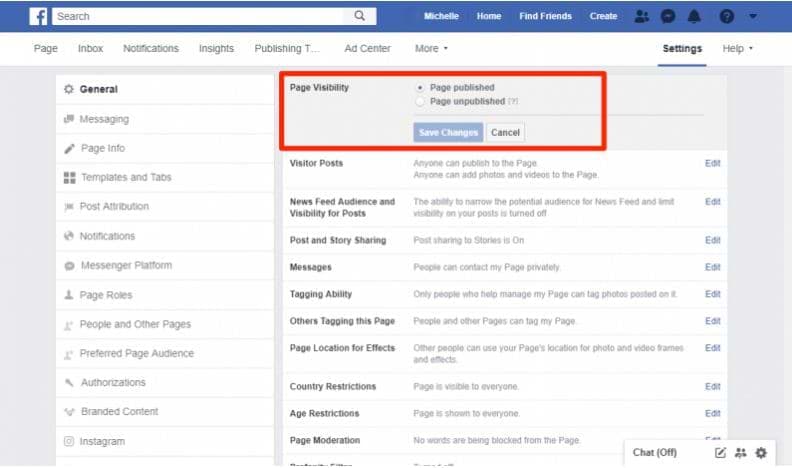Viewport: 792px width, 468px height.
Task: Expand the Help dropdown menu
Action: tap(737, 48)
